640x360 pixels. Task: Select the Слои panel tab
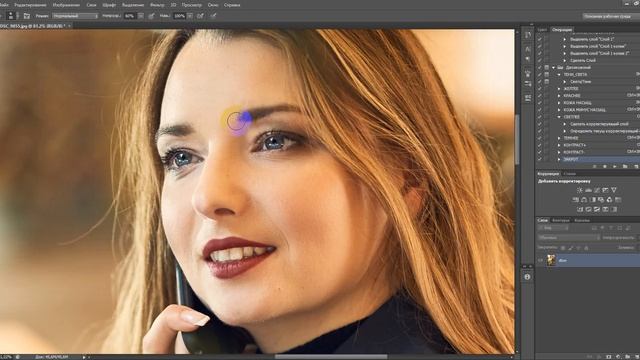point(542,220)
